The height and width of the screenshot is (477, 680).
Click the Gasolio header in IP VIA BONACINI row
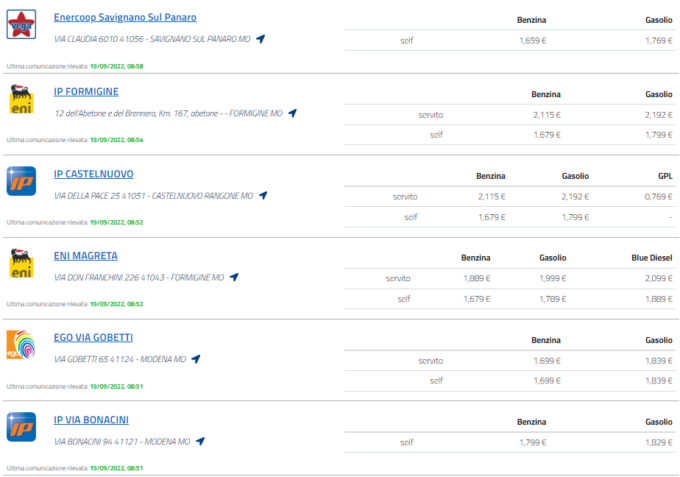click(x=659, y=422)
